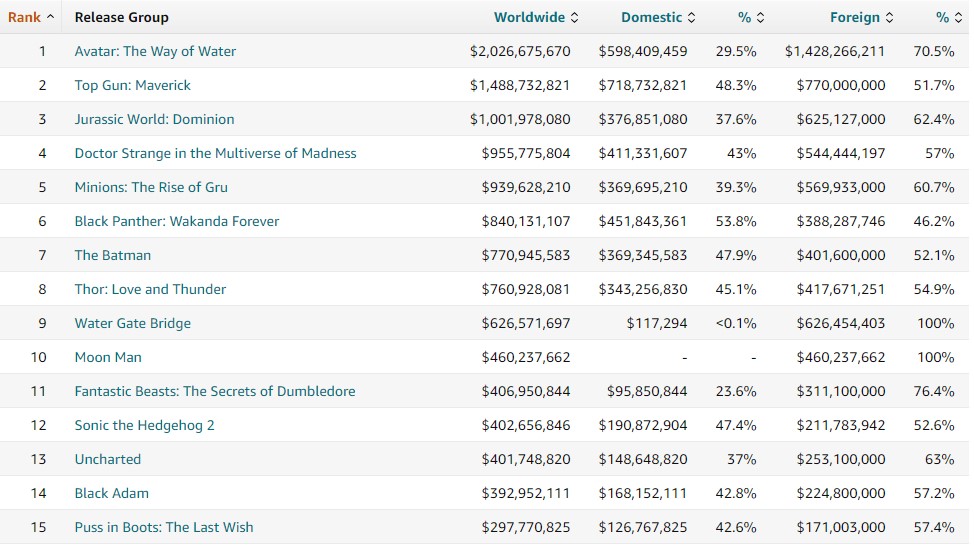Screen dimensions: 974x547
Task: Select foreign value $1,428,266,211
Action: tap(835, 51)
